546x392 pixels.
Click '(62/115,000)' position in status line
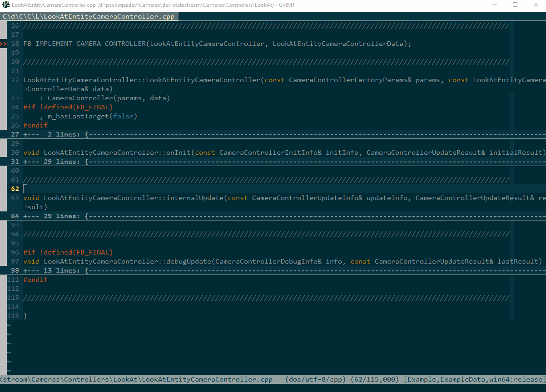tap(375, 379)
